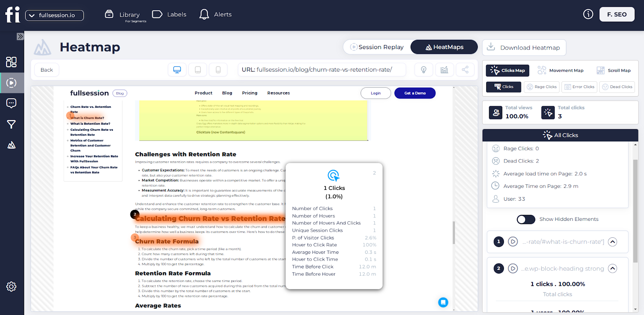Play session for element 1 what-is-churn-rate

click(x=513, y=242)
